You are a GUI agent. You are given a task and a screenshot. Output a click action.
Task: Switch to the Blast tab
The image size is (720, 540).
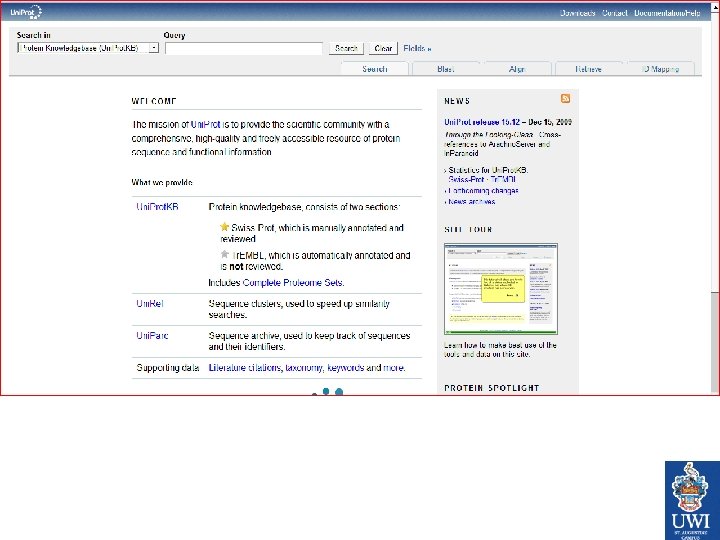click(x=445, y=69)
